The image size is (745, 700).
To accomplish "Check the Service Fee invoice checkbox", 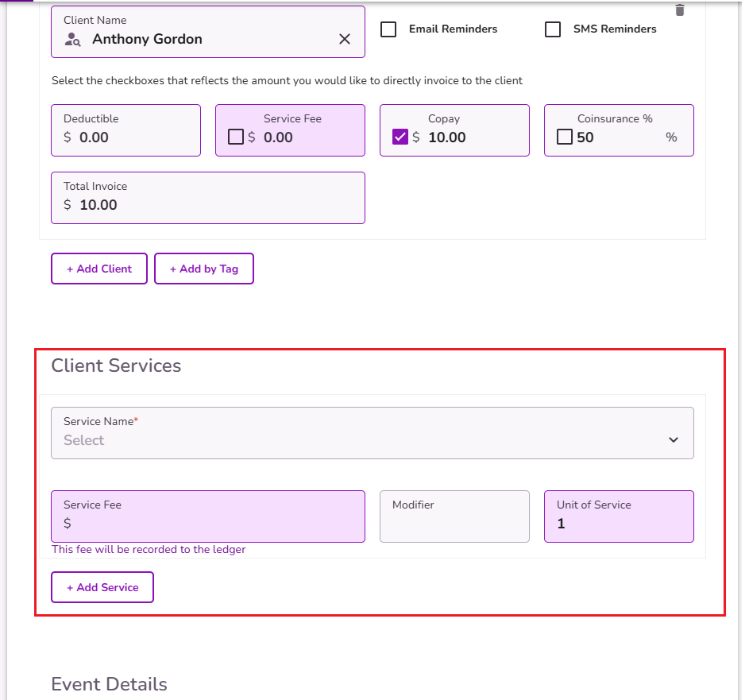I will [236, 137].
